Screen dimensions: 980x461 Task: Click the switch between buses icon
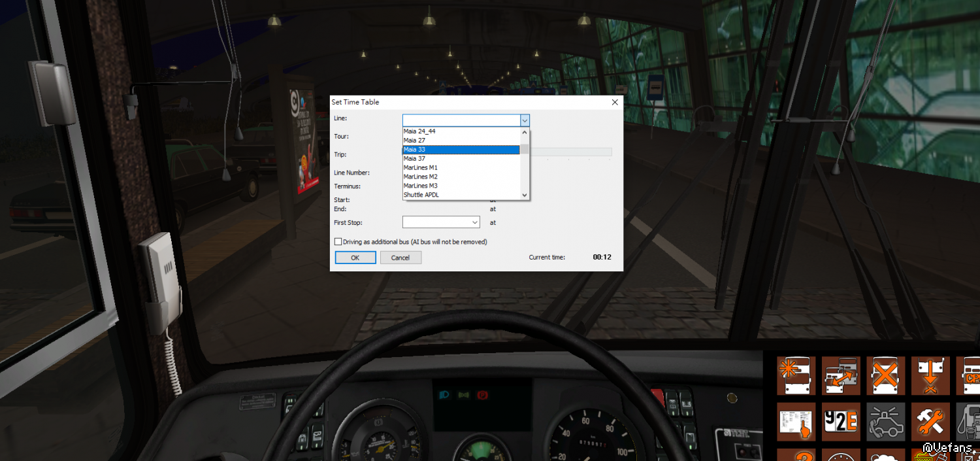click(840, 376)
